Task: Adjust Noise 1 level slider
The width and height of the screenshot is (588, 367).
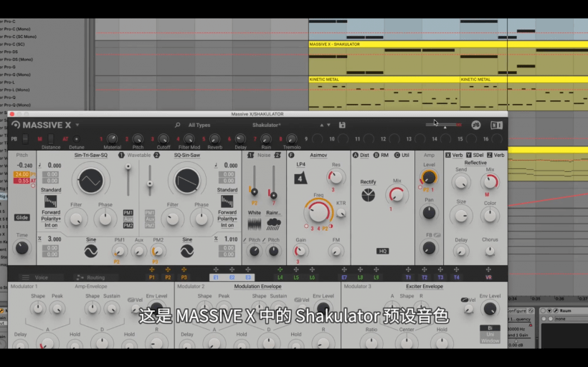Action: tap(255, 192)
